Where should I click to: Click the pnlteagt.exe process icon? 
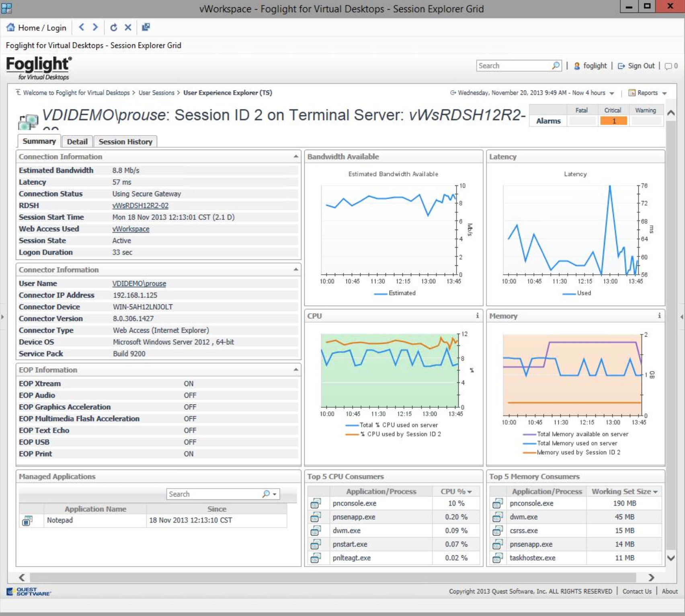316,558
